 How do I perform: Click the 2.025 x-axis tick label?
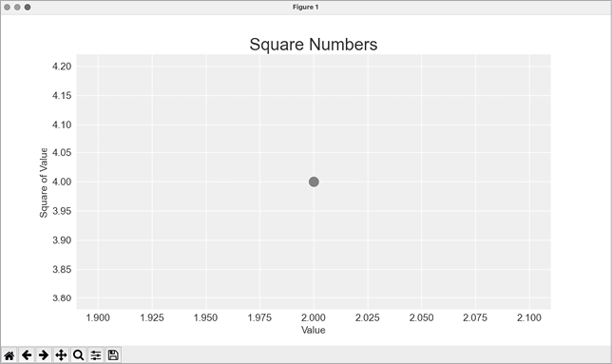coord(367,318)
